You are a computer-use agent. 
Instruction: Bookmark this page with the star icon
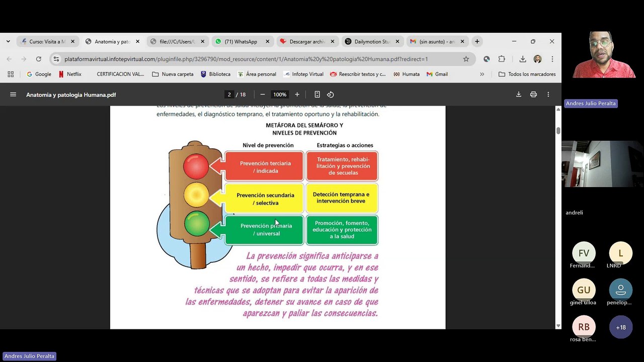click(466, 59)
